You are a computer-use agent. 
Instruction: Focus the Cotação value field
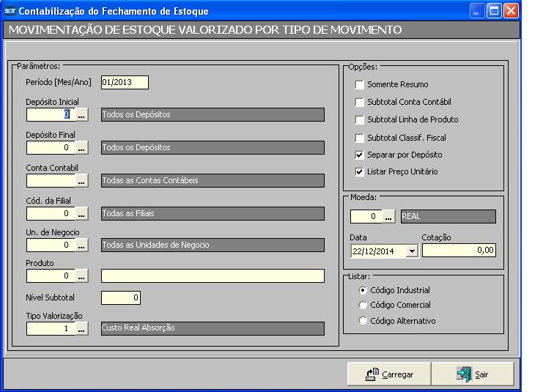point(459,251)
